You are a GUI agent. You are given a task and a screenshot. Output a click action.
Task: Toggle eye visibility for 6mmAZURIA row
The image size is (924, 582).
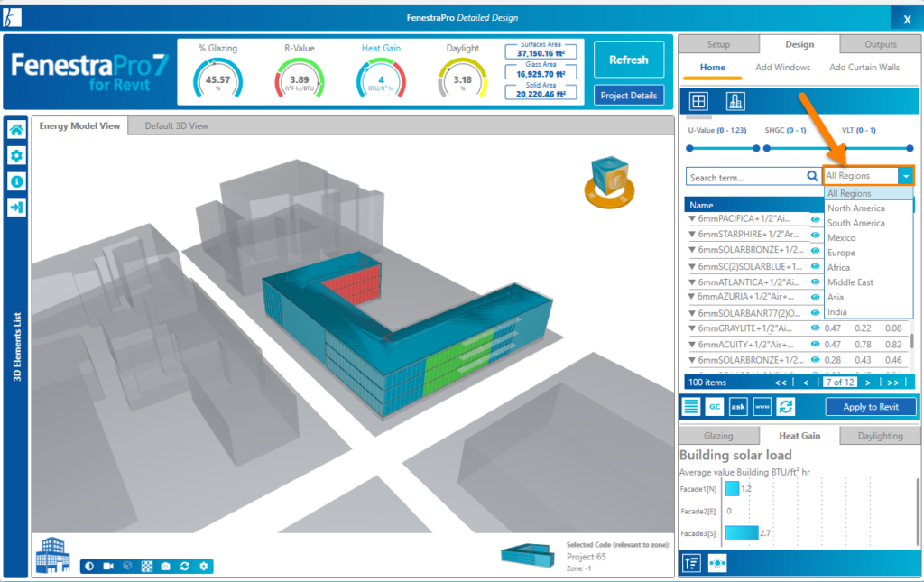click(x=815, y=297)
